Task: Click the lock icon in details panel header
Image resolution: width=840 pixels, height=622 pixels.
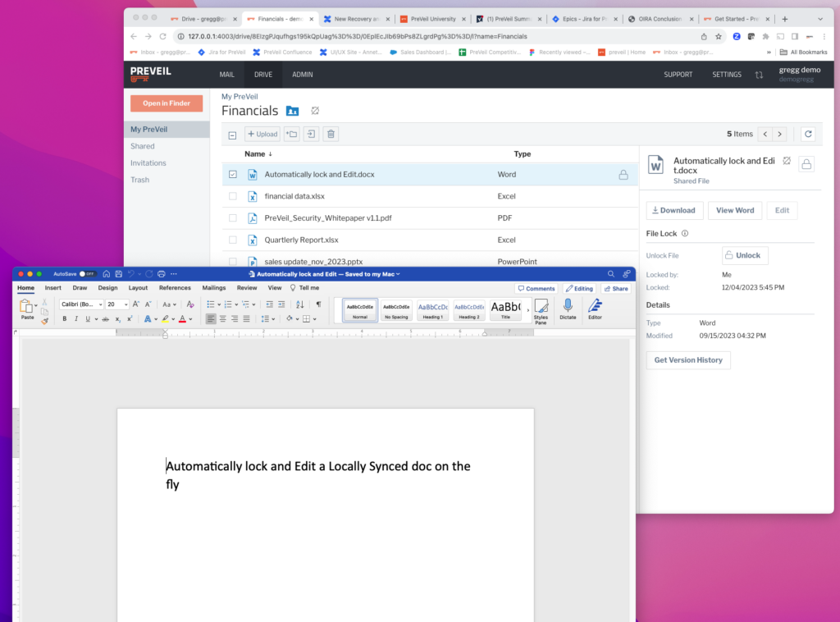Action: coord(806,164)
